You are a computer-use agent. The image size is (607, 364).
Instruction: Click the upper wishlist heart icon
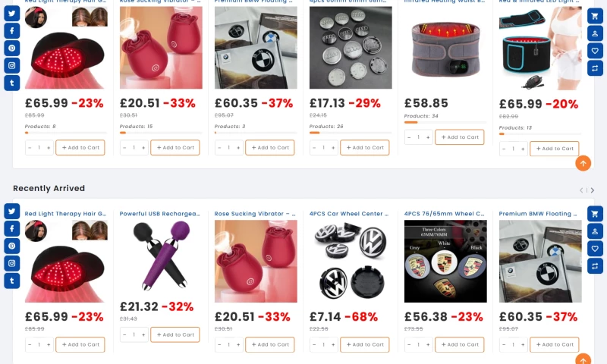coord(595,51)
